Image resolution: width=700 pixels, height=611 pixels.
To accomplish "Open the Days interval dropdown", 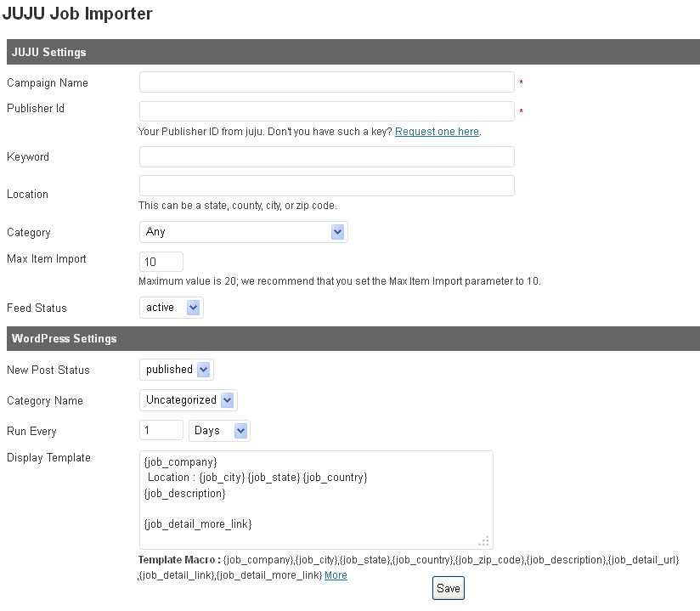I will coord(218,431).
